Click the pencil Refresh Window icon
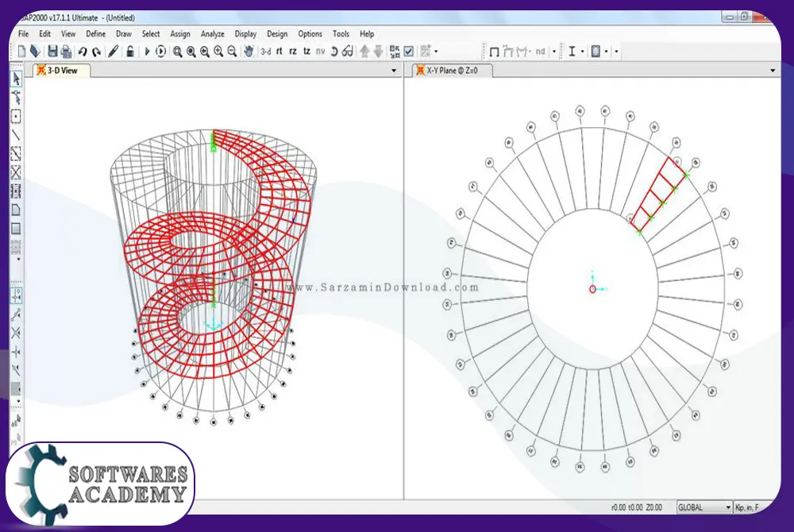 tap(114, 51)
